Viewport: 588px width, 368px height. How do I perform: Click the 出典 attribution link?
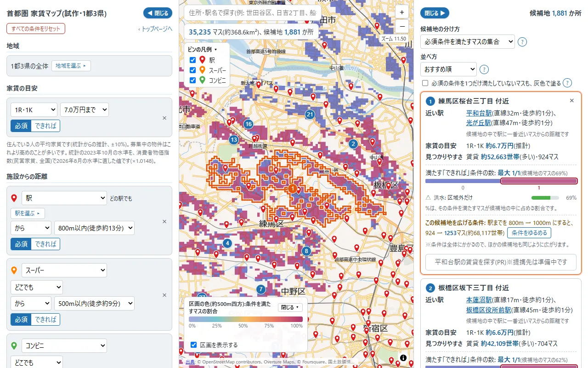[190, 362]
